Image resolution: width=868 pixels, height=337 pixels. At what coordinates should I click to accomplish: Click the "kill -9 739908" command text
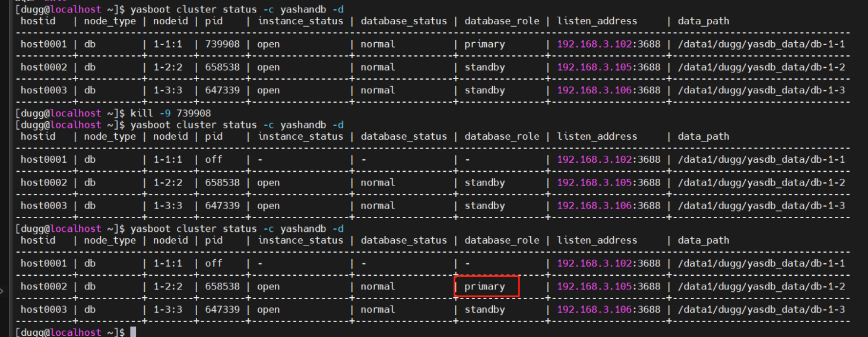point(170,113)
